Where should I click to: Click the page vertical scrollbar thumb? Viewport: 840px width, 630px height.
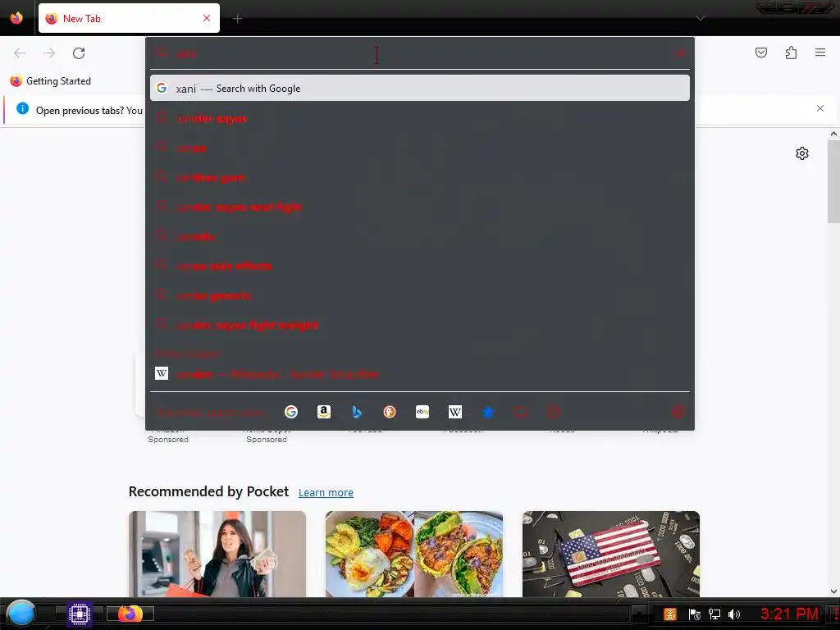point(833,181)
